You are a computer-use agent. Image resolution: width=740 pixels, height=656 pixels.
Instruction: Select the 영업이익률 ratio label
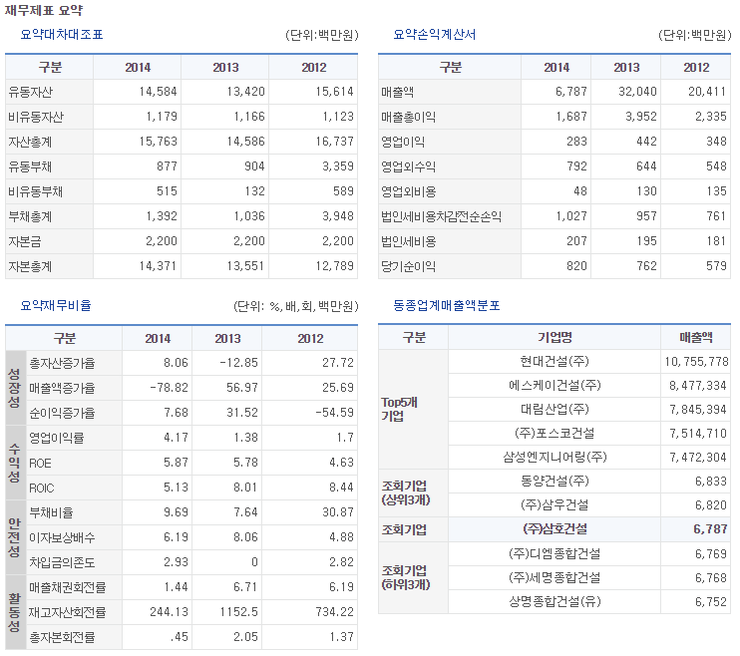(57, 438)
